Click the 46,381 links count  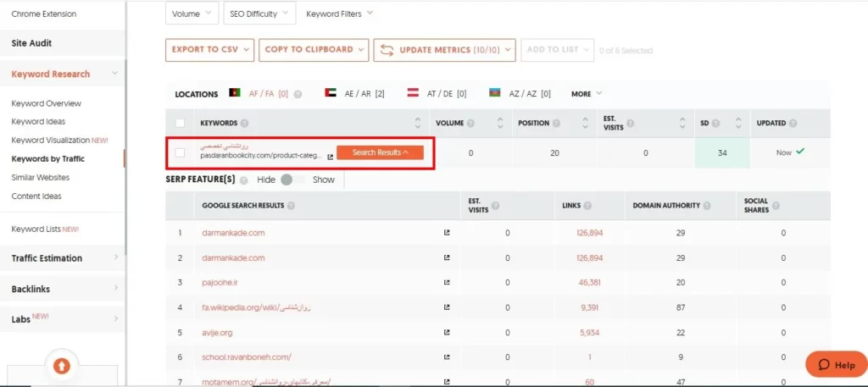coord(590,283)
